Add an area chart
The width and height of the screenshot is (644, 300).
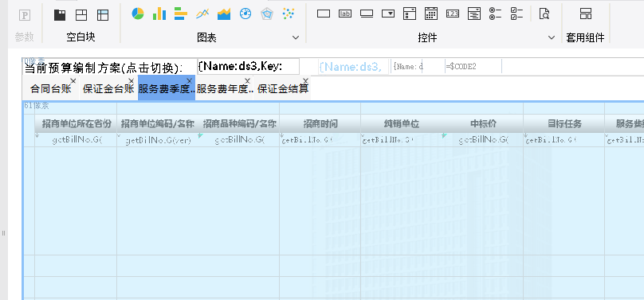tap(224, 14)
